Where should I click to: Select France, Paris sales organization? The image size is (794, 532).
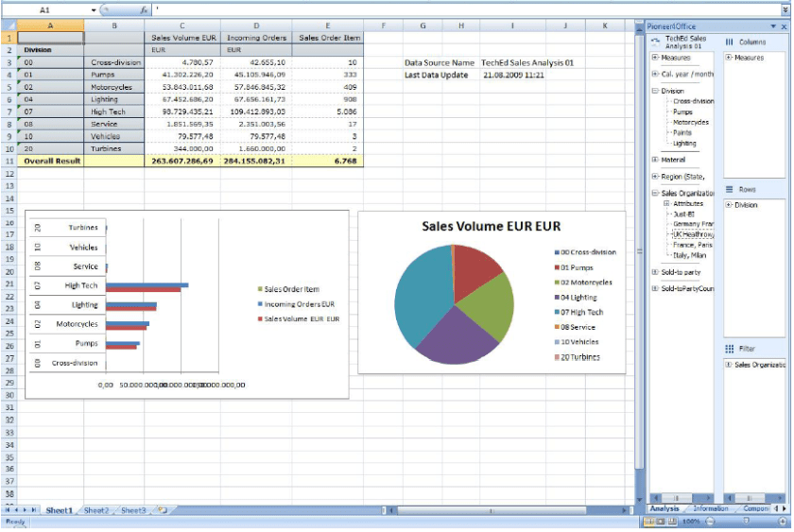tap(693, 245)
